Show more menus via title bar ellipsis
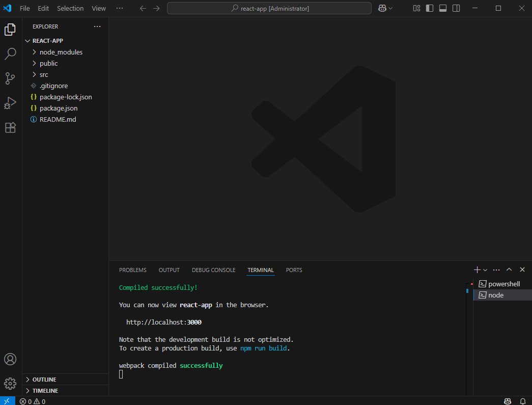Image resolution: width=532 pixels, height=405 pixels. (x=120, y=8)
